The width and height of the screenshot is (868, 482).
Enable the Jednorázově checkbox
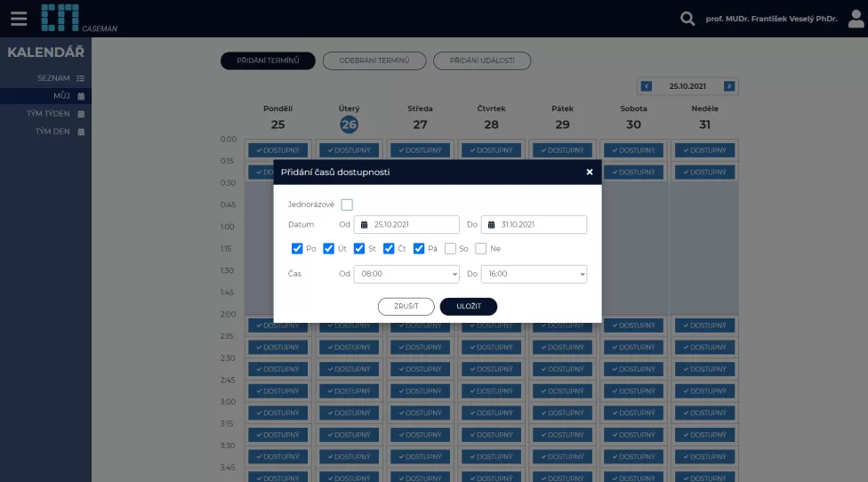click(x=347, y=205)
